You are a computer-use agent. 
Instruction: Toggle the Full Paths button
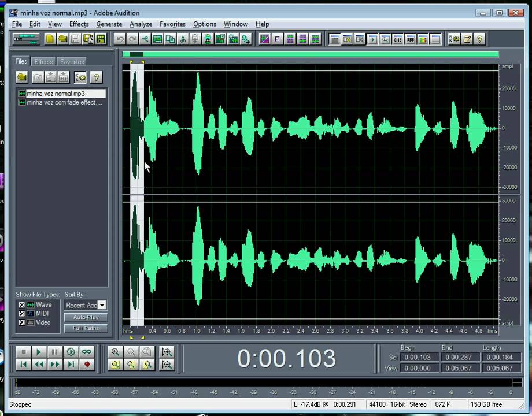[86, 328]
